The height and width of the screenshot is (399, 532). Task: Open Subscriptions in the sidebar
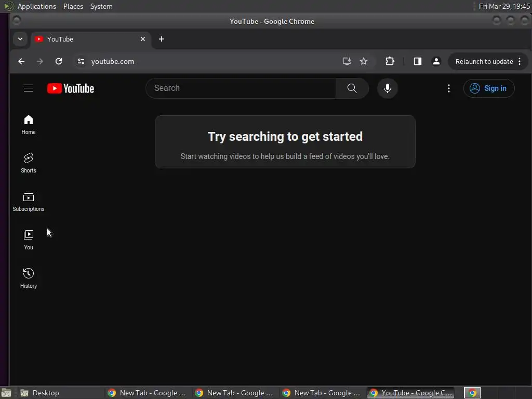(29, 202)
